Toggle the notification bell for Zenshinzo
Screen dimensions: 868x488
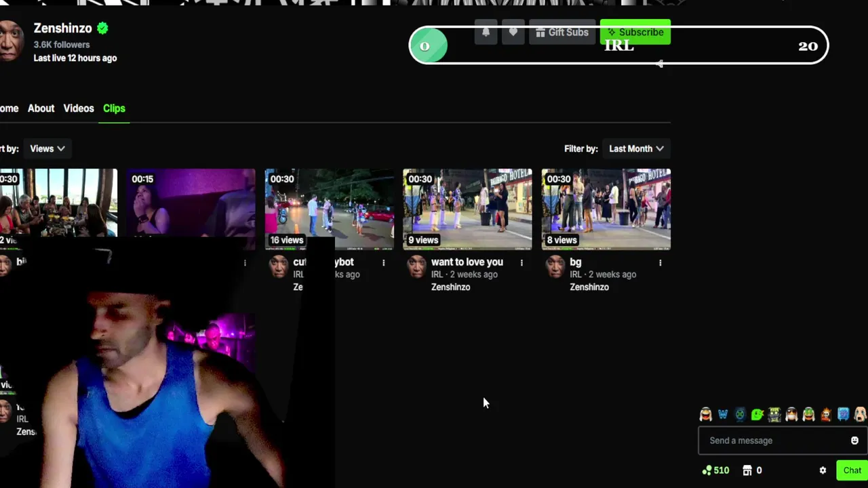486,33
